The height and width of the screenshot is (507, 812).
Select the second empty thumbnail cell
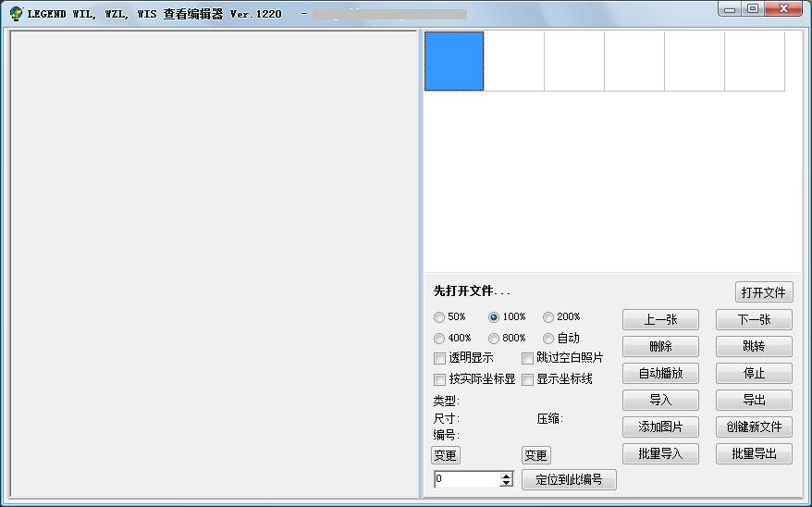click(x=513, y=61)
